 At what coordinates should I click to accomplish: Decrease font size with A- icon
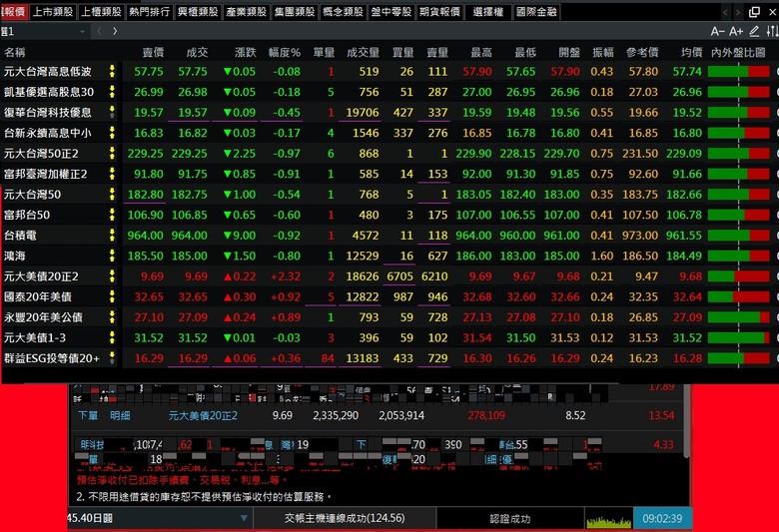point(717,32)
